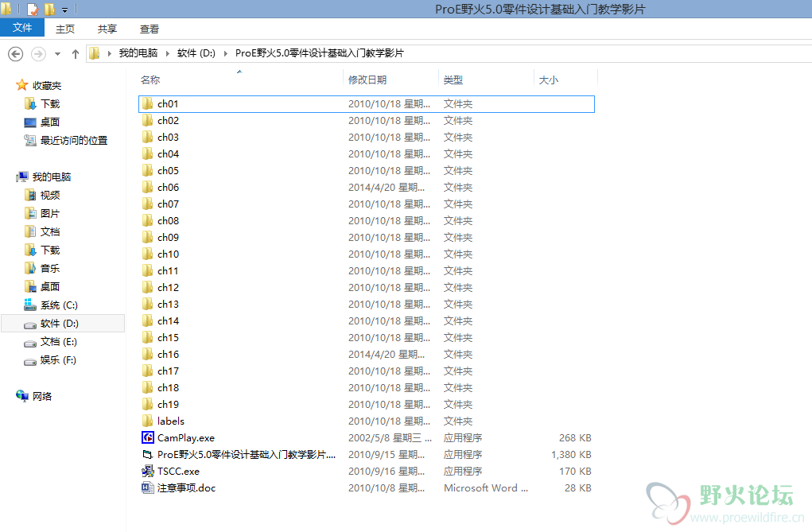Image resolution: width=812 pixels, height=532 pixels.
Task: Open 桌面 under 收藏夹
Action: tap(50, 122)
